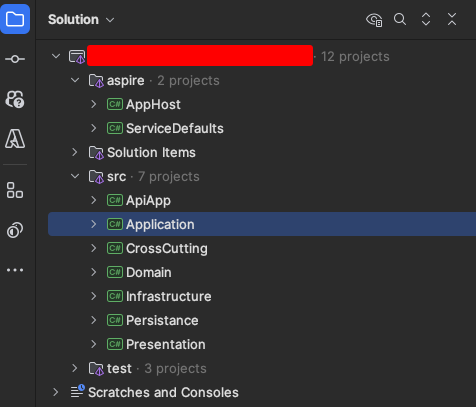This screenshot has width=476, height=407.
Task: Open the Azure toolkit sidebar icon
Action: click(x=15, y=139)
